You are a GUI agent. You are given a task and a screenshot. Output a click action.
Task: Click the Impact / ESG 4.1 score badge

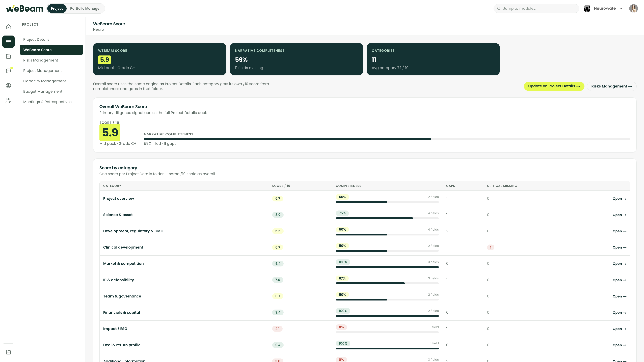point(278,328)
